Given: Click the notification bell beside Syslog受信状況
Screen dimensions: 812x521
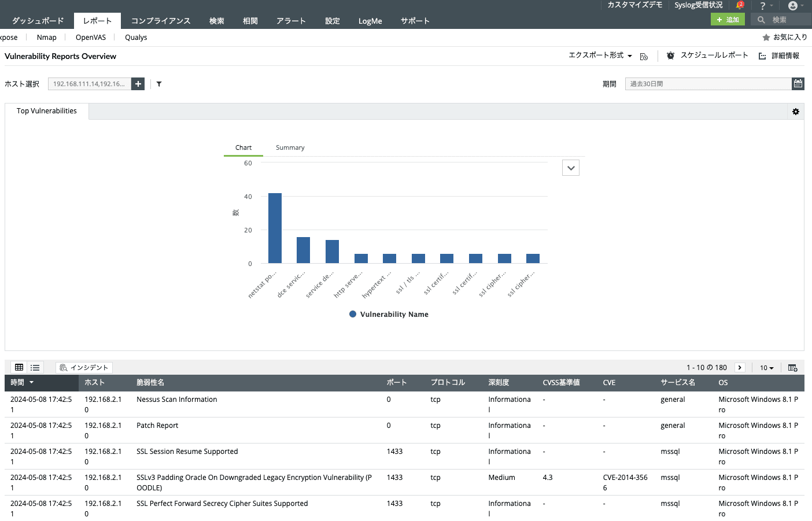Looking at the screenshot, I should pos(739,5).
